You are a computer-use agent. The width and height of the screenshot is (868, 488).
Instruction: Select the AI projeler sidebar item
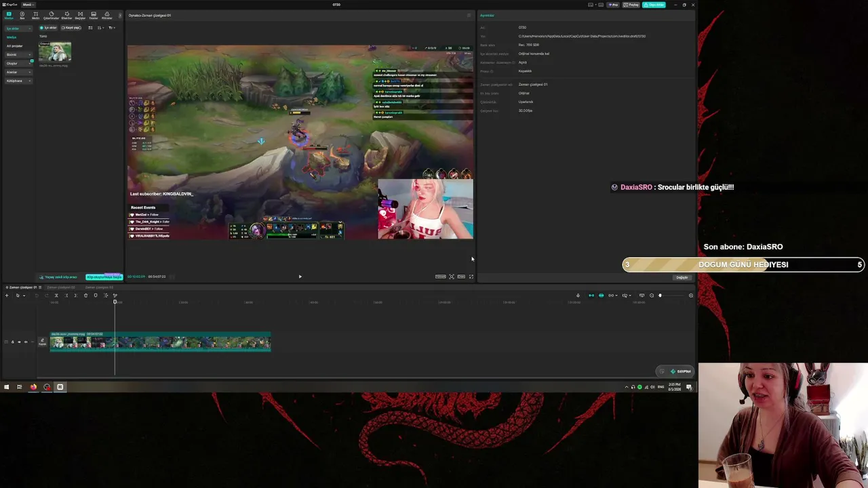(x=14, y=46)
